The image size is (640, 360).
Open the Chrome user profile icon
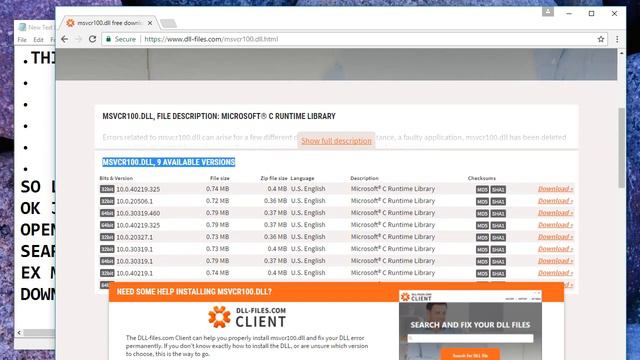[x=548, y=12]
